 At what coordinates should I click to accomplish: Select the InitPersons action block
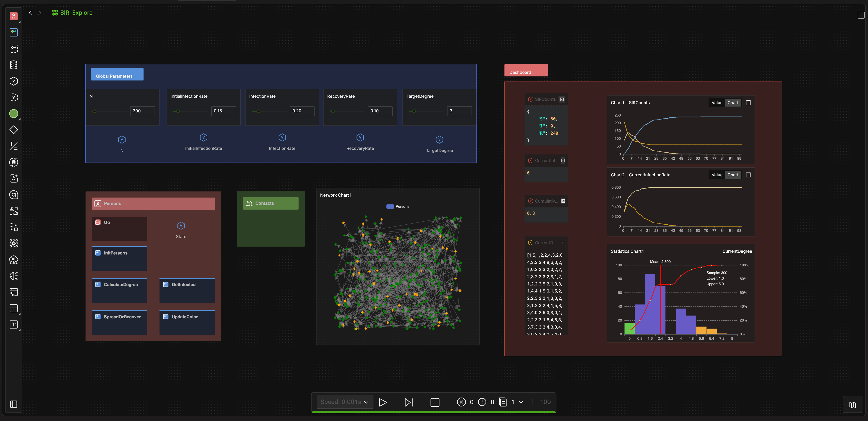point(119,259)
